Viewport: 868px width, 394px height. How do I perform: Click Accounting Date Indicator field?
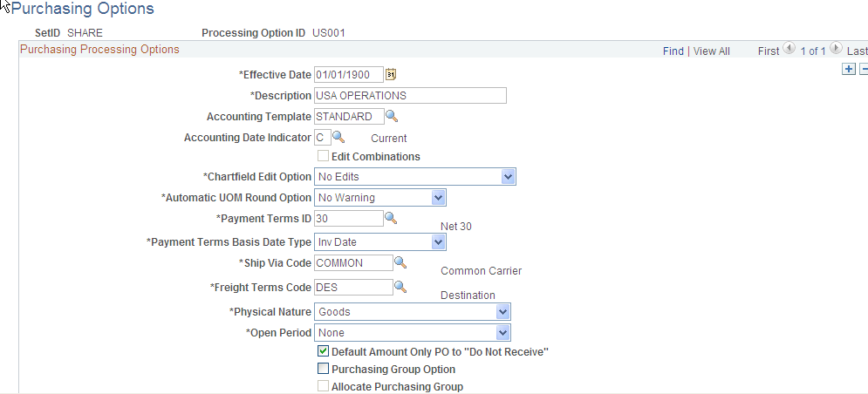(x=322, y=137)
